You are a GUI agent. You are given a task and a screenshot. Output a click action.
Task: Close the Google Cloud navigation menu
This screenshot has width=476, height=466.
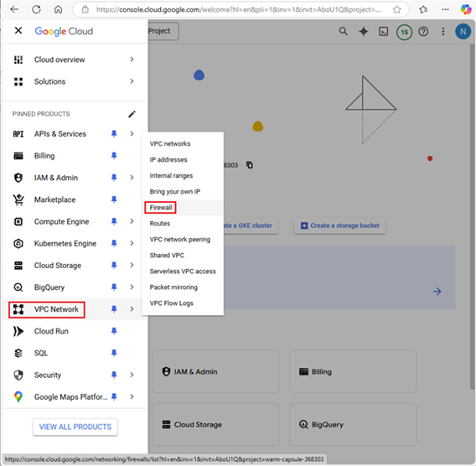18,30
